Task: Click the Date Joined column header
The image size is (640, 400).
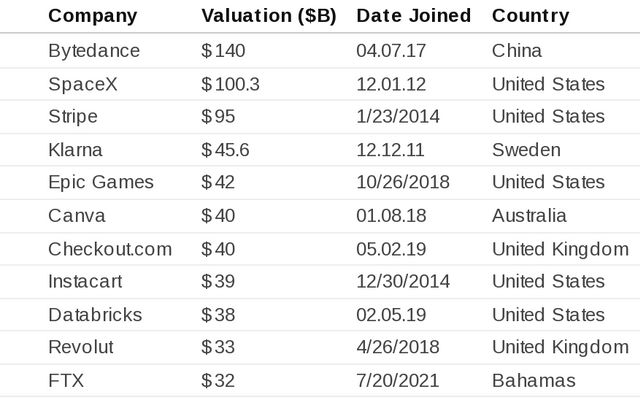Action: point(413,16)
